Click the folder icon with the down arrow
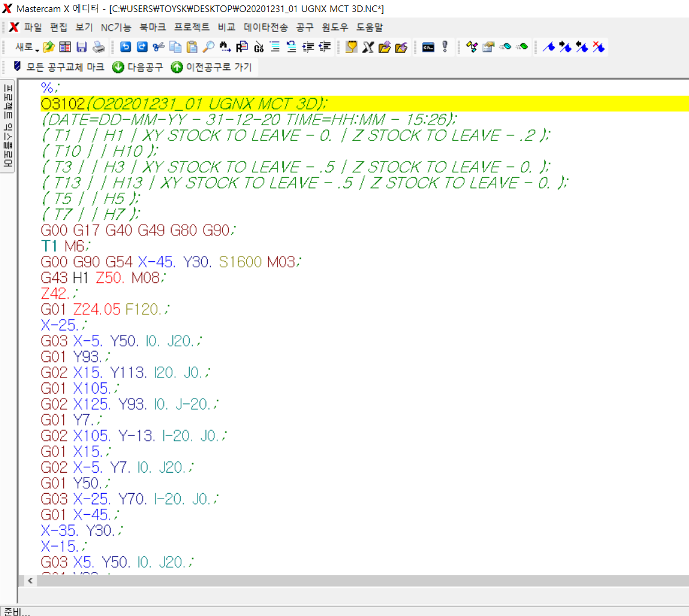Viewport: 689px width, 616px height. [x=401, y=47]
